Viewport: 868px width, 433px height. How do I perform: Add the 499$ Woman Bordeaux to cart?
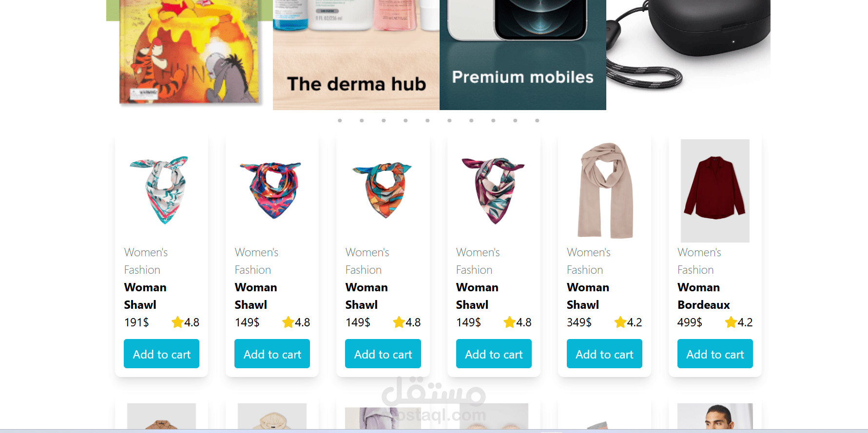point(715,354)
